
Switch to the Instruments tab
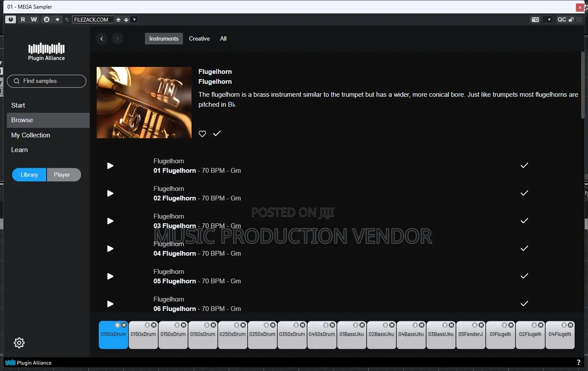tap(164, 38)
